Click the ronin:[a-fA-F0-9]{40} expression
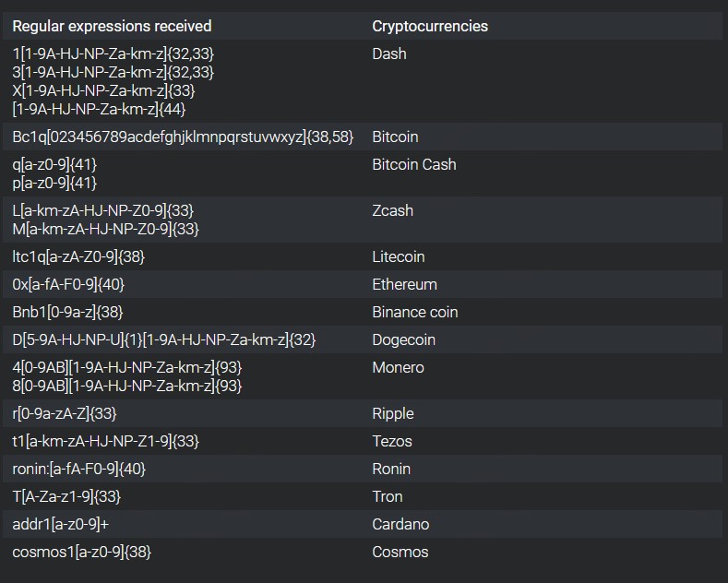The height and width of the screenshot is (583, 728). point(79,469)
